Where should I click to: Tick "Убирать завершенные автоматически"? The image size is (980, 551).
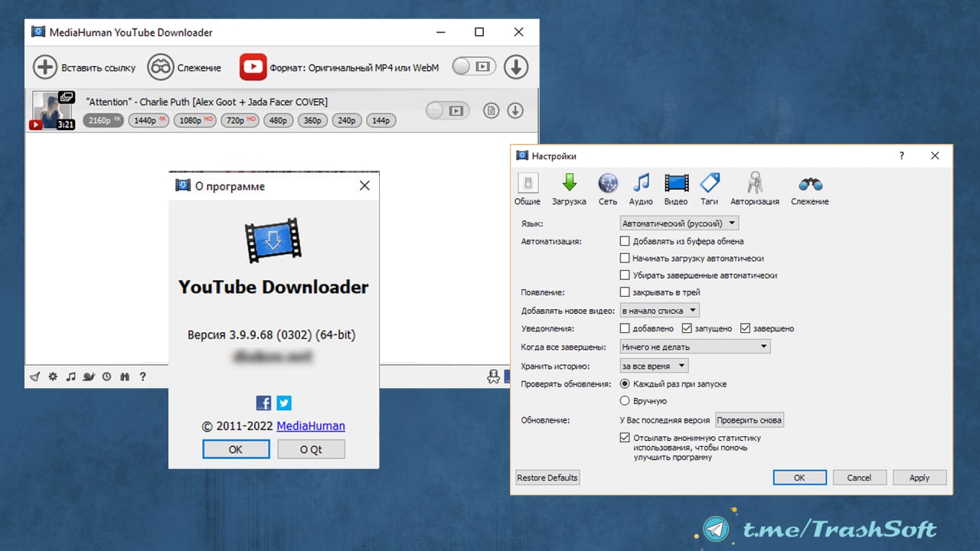(x=625, y=275)
